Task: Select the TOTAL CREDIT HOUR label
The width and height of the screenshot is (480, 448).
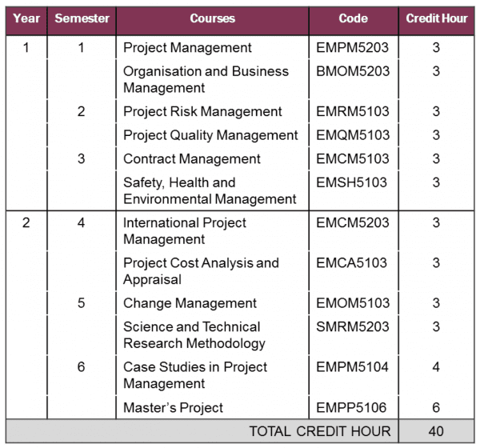Action: tap(320, 431)
